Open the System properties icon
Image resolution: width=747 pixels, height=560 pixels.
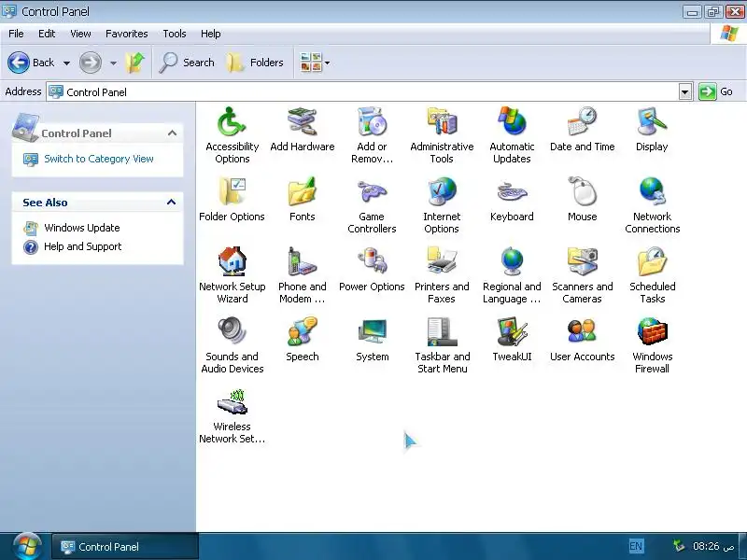372,339
